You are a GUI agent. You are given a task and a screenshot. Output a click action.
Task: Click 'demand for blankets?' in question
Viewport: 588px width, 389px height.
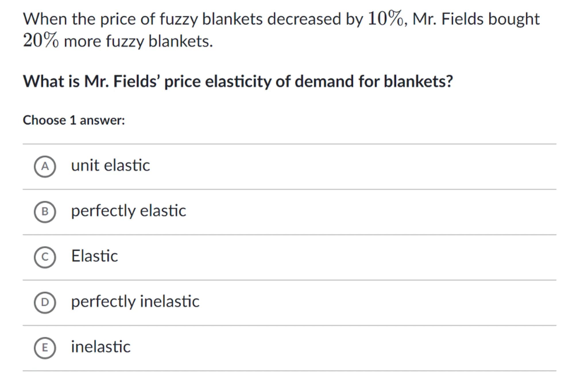tap(374, 81)
